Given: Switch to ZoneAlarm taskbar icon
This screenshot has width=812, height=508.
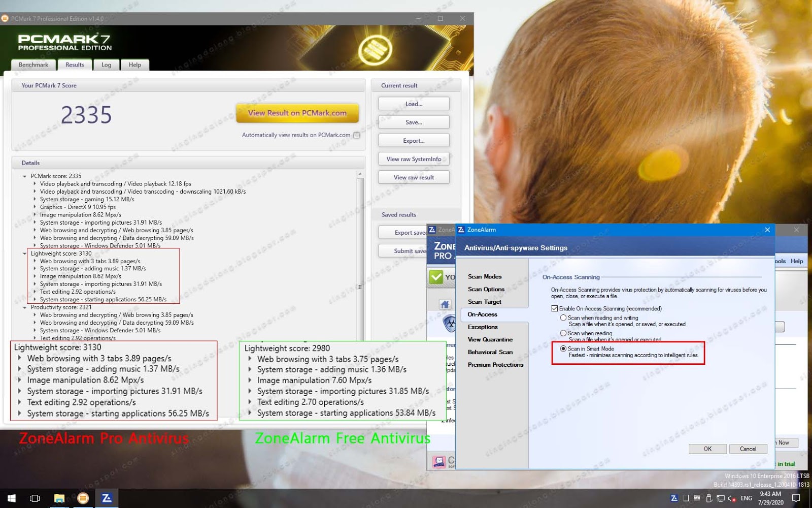Looking at the screenshot, I should 107,498.
